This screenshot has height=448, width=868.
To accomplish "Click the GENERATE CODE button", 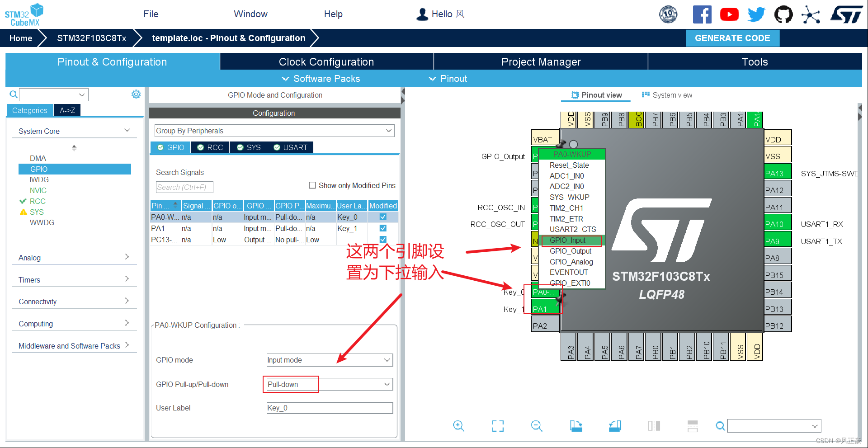I will tap(732, 38).
